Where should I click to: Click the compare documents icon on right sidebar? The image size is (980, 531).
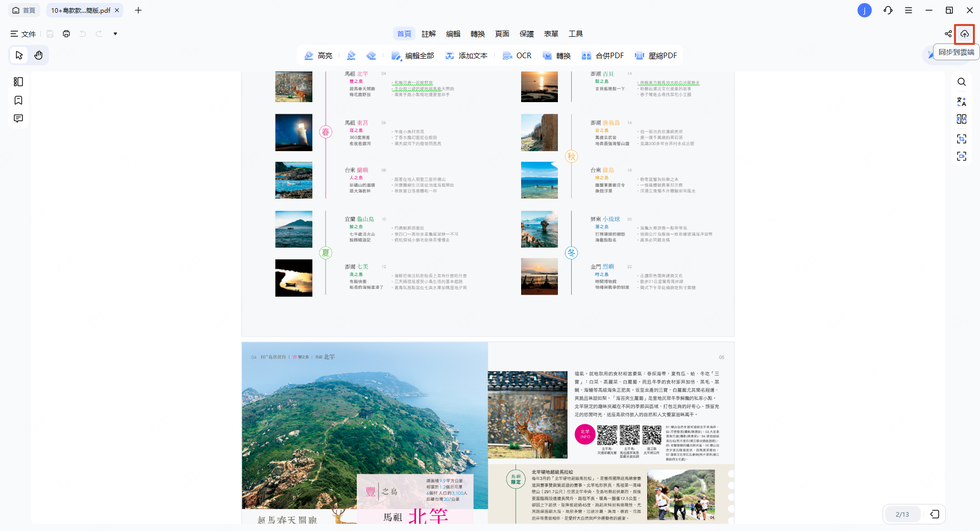click(x=962, y=119)
